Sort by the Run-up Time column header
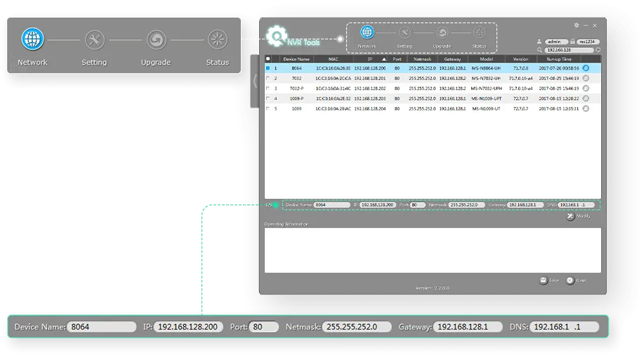Viewport: 644px width, 355px height. coord(558,59)
